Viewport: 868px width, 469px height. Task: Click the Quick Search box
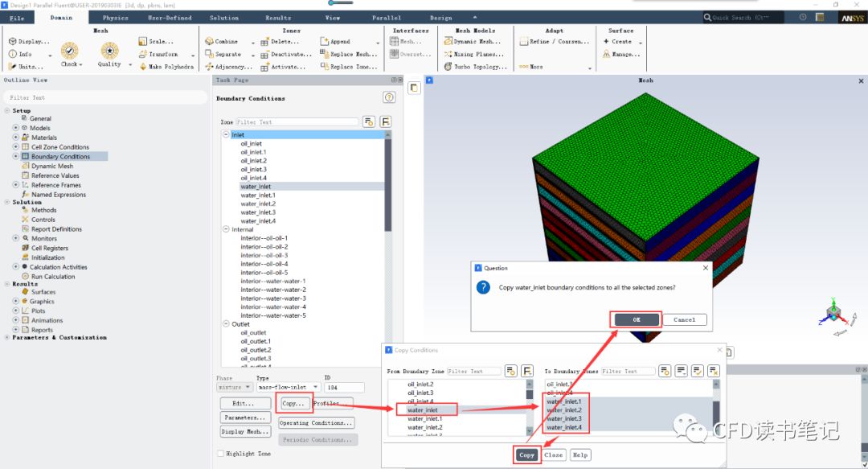[743, 18]
